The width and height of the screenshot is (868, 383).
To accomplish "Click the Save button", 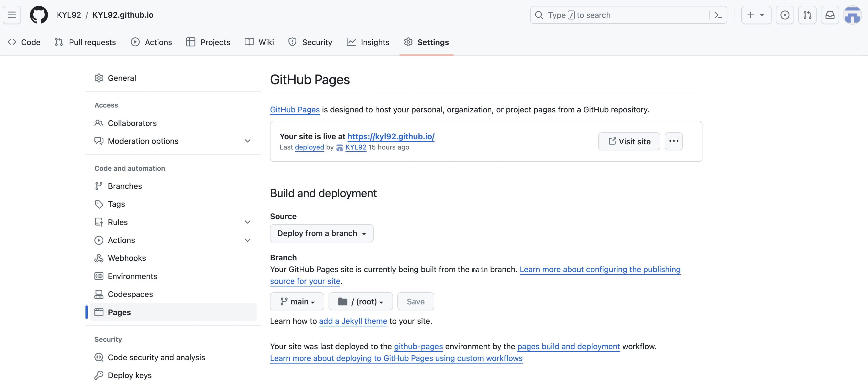I will [x=416, y=301].
